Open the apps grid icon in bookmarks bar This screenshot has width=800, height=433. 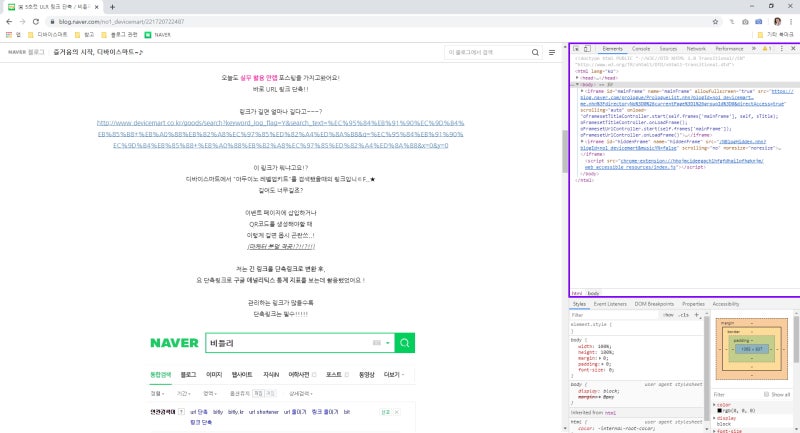(x=9, y=35)
